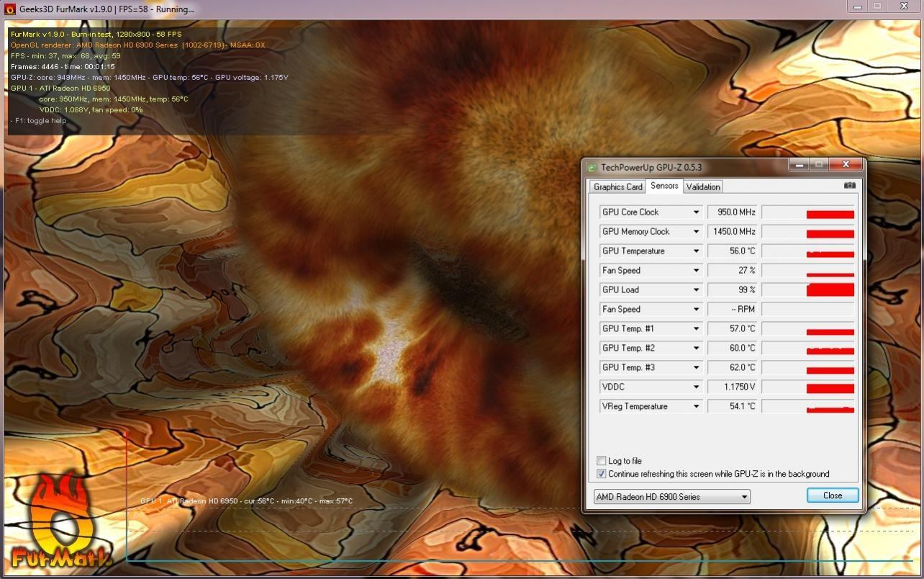
Task: Switch to the Graphics Card tab
Action: [617, 187]
